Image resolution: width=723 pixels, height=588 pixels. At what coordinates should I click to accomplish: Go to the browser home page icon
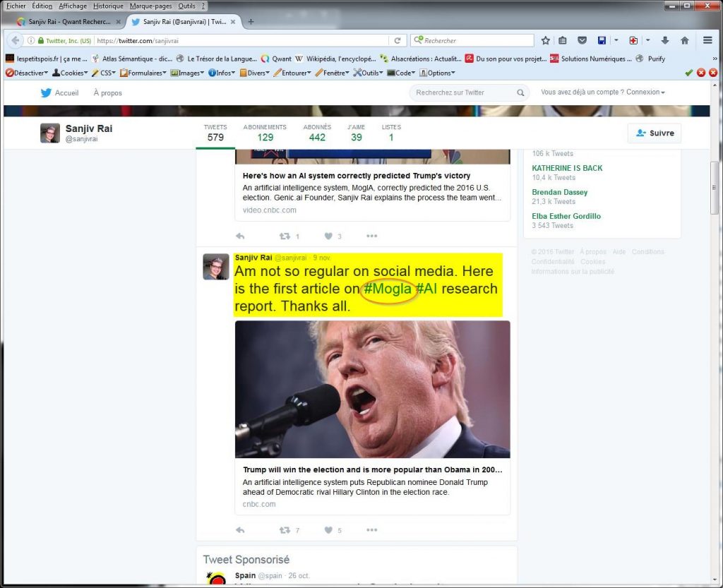(684, 40)
